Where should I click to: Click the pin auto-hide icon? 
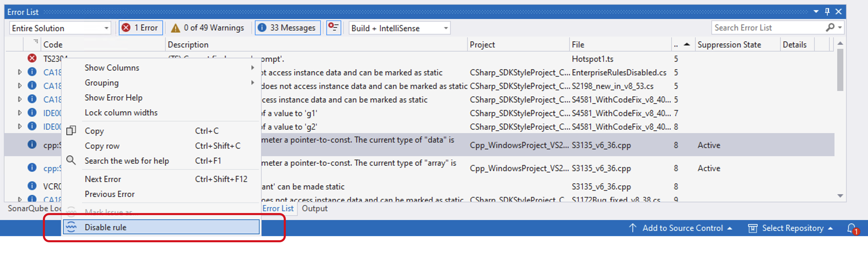pyautogui.click(x=827, y=12)
